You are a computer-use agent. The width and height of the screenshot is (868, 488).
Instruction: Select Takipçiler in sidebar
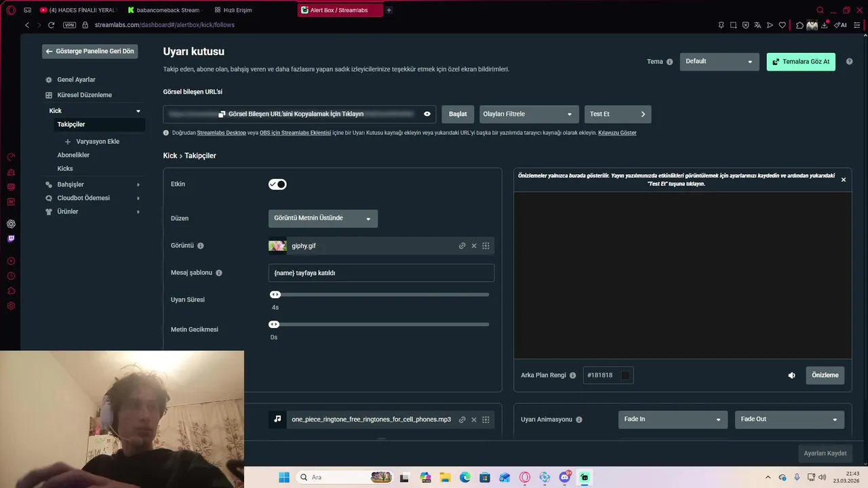pos(100,125)
